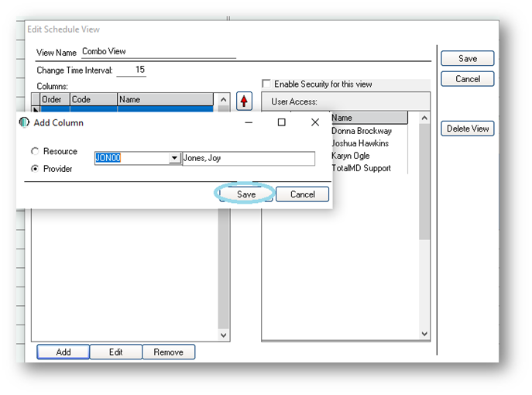Click the Remove column button
This screenshot has height=395, width=532.
(x=168, y=352)
